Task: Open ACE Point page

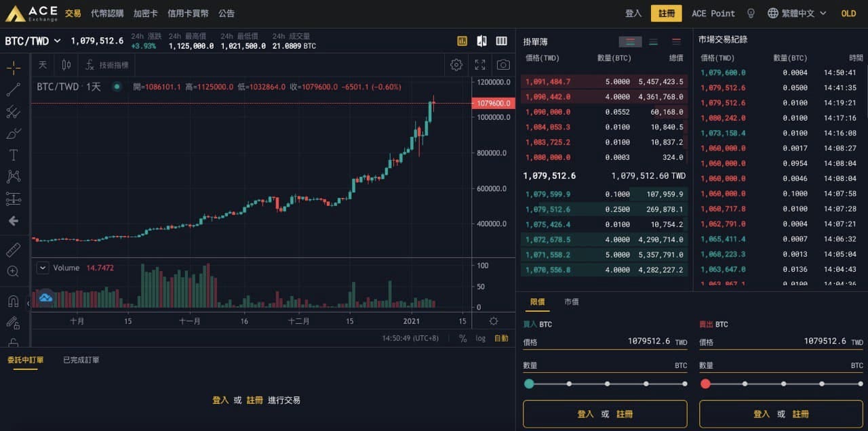Action: [713, 14]
